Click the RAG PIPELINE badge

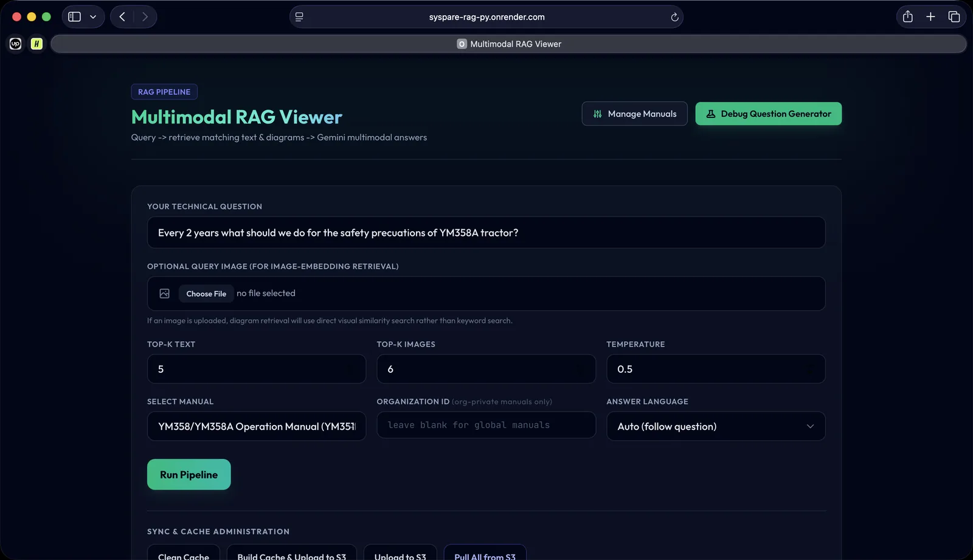(164, 92)
